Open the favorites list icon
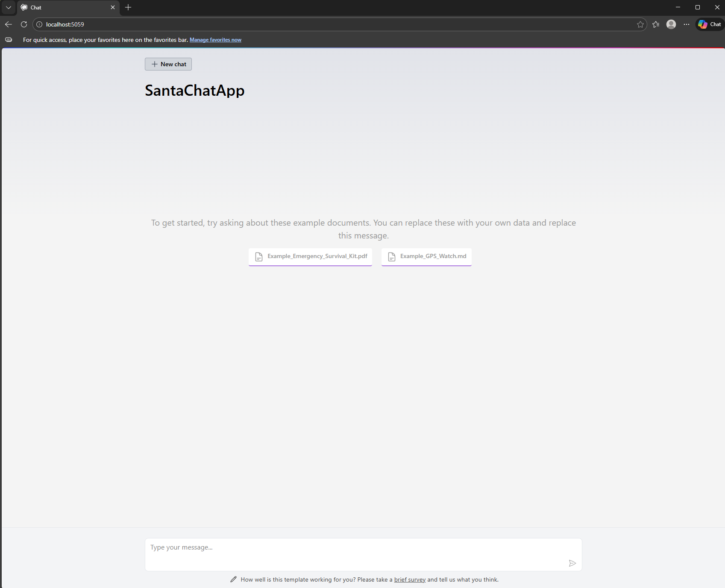 pyautogui.click(x=656, y=24)
